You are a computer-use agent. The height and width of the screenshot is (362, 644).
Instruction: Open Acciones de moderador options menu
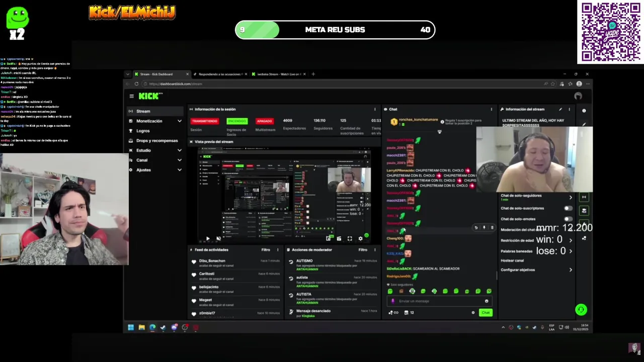click(374, 250)
